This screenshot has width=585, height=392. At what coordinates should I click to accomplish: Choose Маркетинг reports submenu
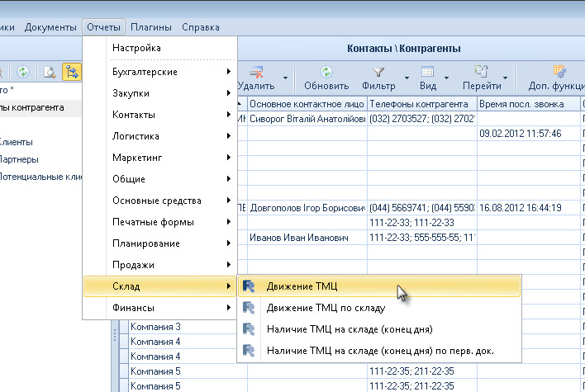159,158
